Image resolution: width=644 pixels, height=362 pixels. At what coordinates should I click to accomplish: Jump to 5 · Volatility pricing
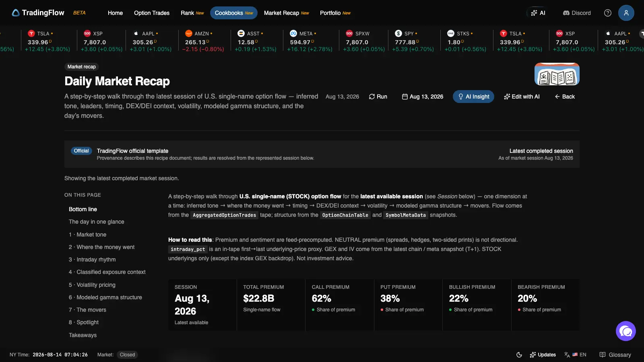tap(92, 285)
